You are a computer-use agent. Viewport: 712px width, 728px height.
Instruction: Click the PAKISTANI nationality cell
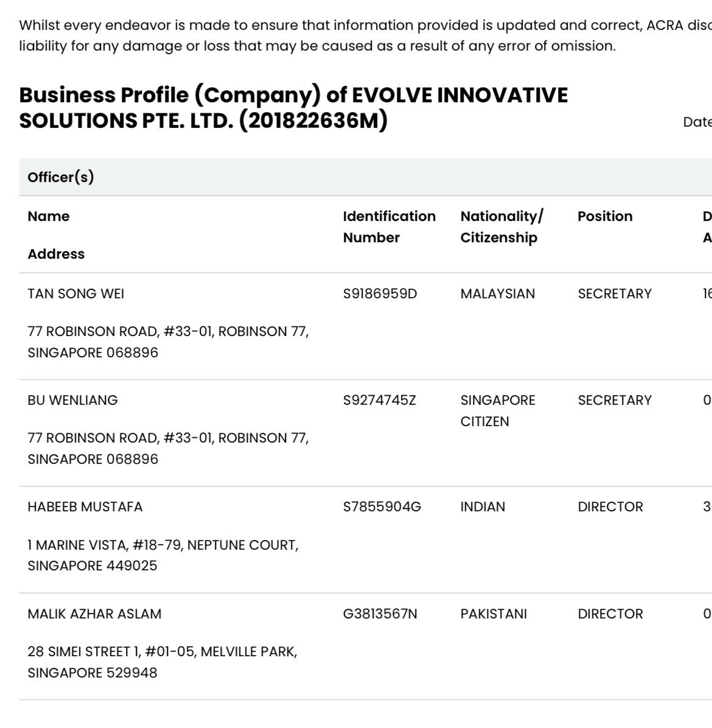pos(494,614)
